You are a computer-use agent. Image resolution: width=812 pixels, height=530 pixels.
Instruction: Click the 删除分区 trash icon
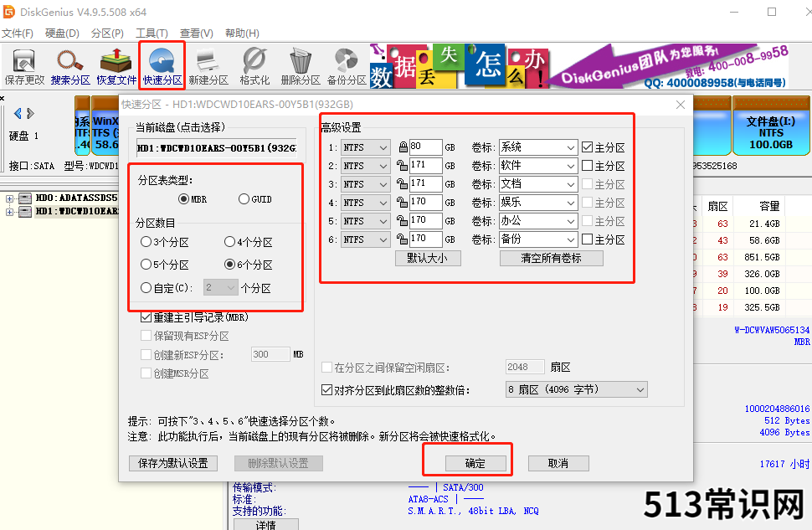click(301, 67)
